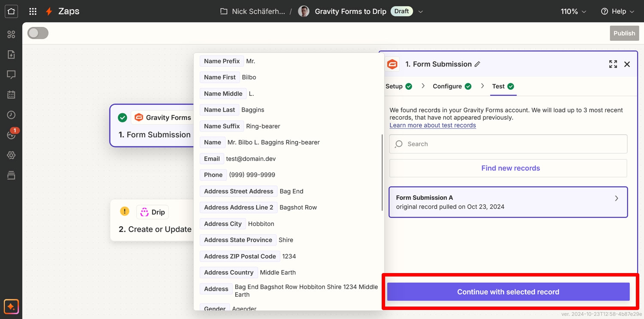This screenshot has height=319, width=644.
Task: Open Learn more about test records link
Action: [x=433, y=125]
